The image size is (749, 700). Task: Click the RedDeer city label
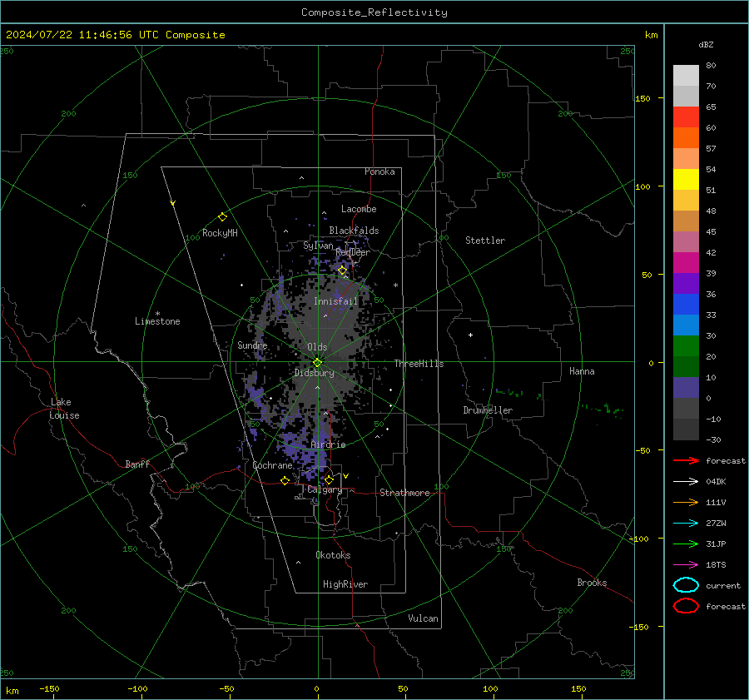pos(353,252)
